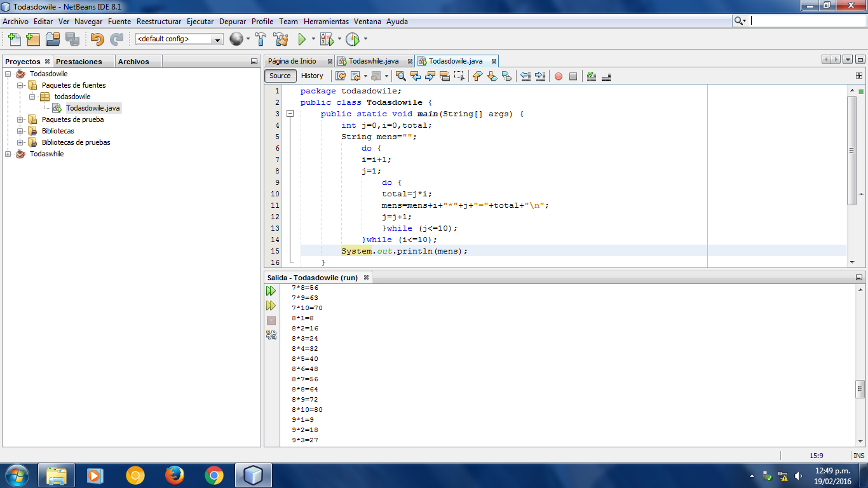Click the Build Project hammer icon
868x488 pixels.
click(261, 39)
